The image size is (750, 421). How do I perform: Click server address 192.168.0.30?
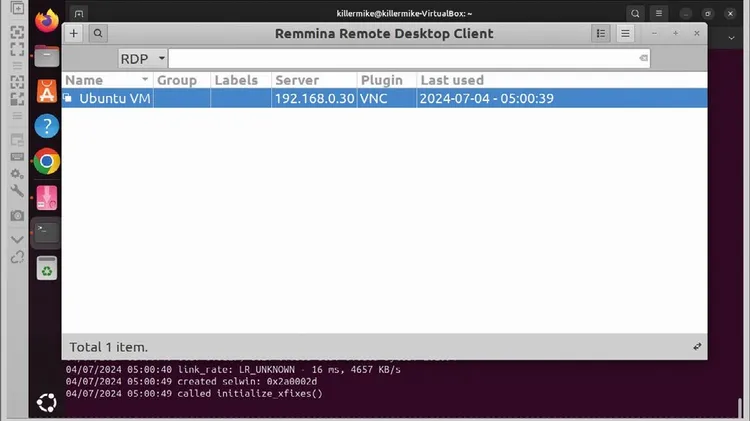pos(314,98)
